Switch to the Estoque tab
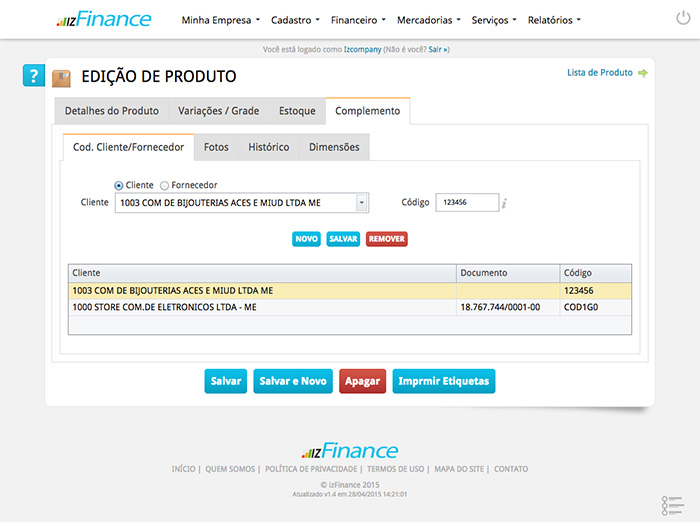 click(297, 111)
